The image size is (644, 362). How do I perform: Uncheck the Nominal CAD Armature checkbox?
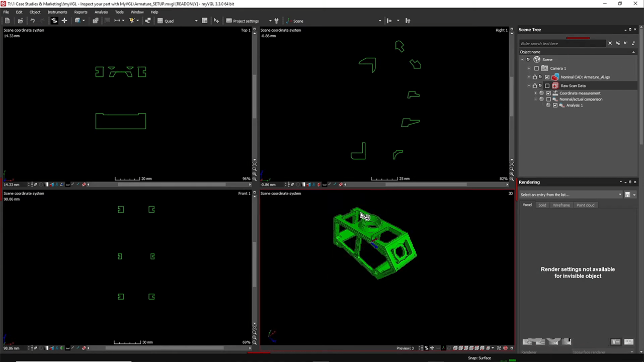click(547, 77)
